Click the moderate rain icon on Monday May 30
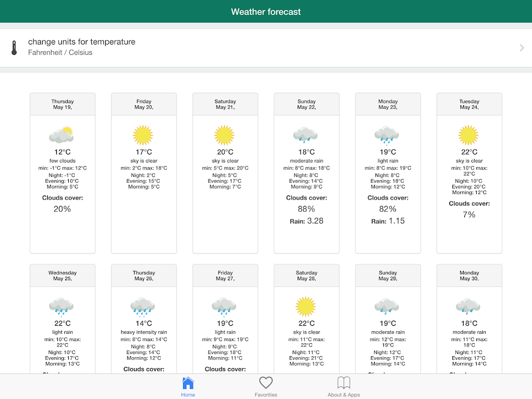Viewport: 532px width, 399px height. [468, 306]
